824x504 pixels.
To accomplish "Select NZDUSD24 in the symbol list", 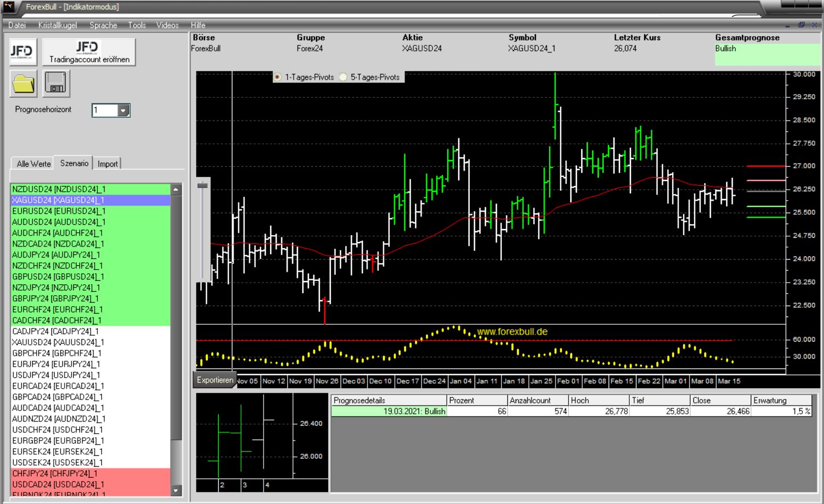I will [91, 189].
